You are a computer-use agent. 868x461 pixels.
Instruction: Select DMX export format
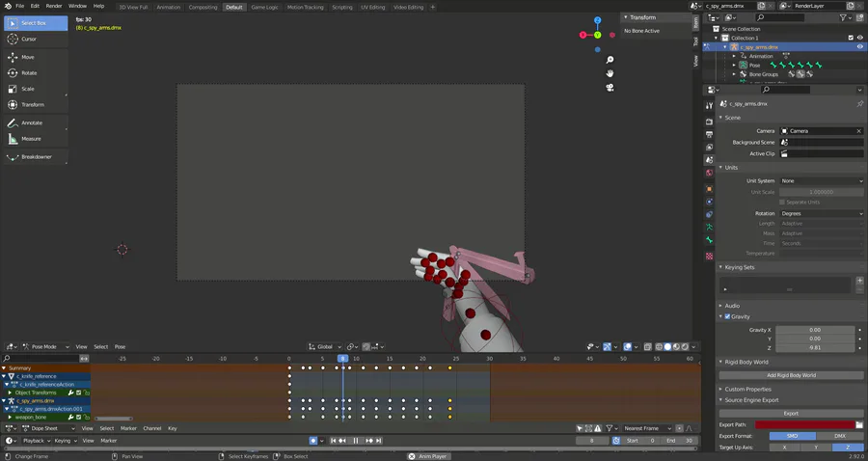coord(840,436)
